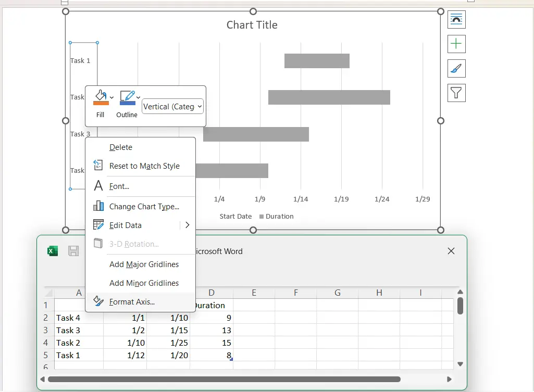Select column H header
The image size is (534, 392).
click(379, 293)
